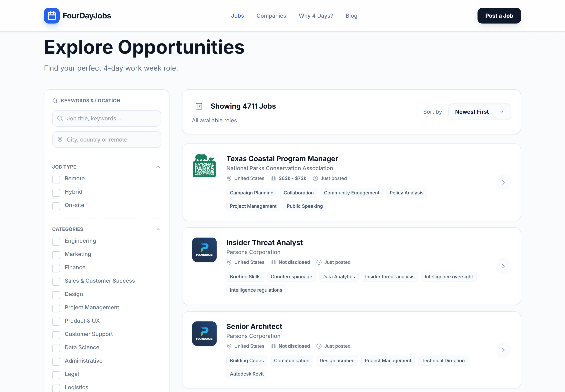Screen dimensions: 565x392
Task: Click the clock icon on Insider Threat Analyst listing
Action: pyautogui.click(x=319, y=262)
